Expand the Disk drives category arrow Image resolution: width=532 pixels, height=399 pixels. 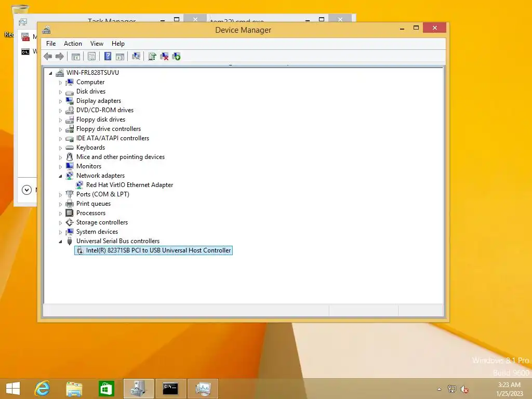click(60, 92)
